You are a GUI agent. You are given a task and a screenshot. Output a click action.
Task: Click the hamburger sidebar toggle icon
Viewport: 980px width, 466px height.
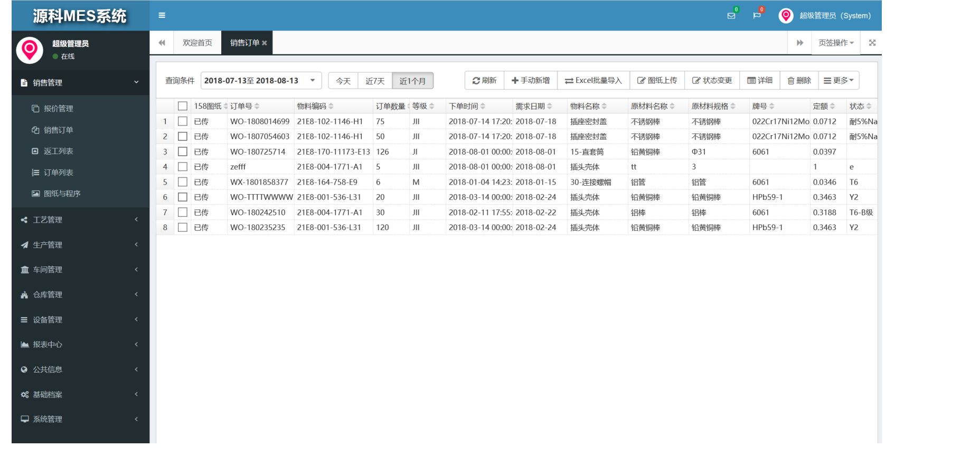162,15
